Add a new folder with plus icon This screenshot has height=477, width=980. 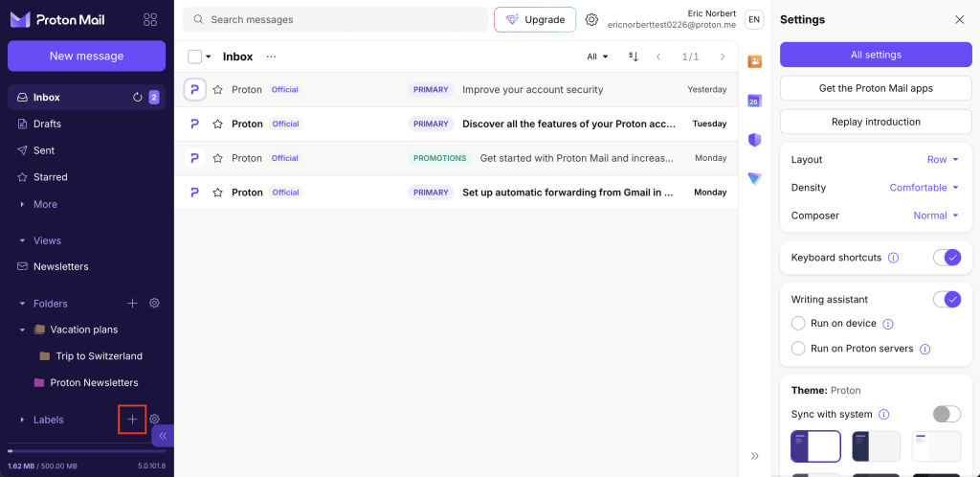point(132,304)
